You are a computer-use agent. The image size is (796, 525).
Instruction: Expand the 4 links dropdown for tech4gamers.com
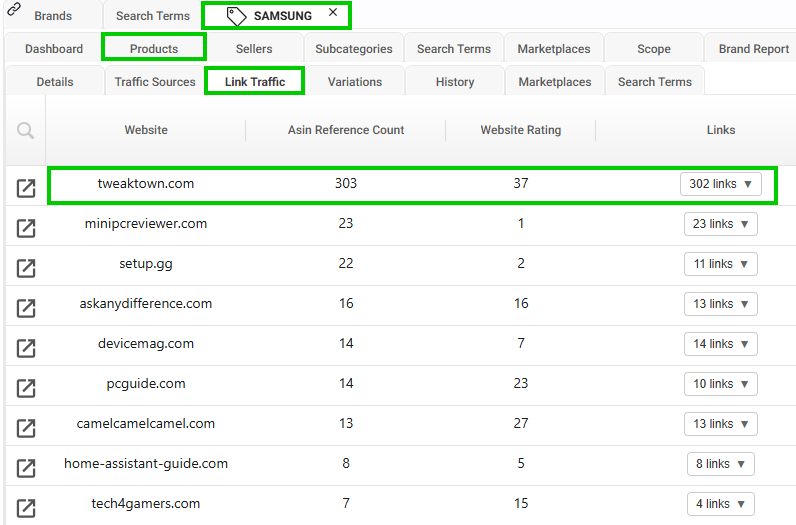[x=720, y=504]
